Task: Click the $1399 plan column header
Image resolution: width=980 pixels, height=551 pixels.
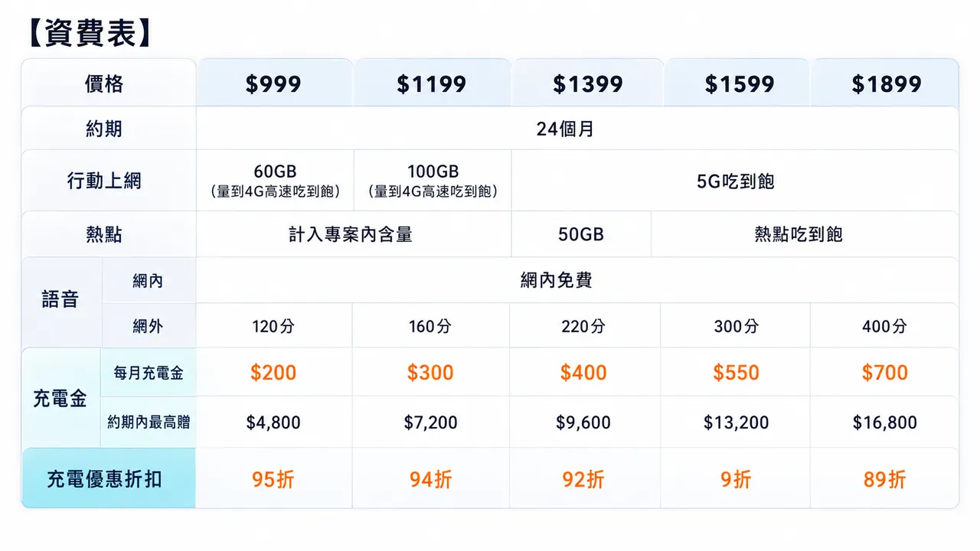Action: click(x=587, y=83)
